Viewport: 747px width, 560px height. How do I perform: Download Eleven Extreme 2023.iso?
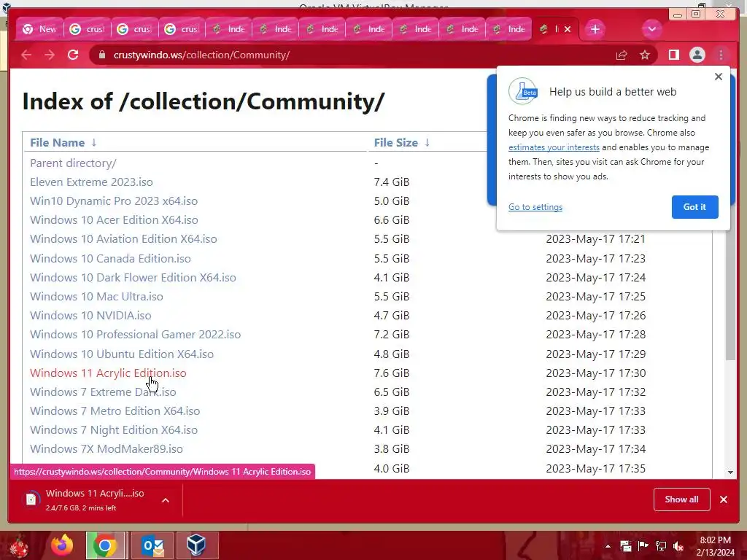pos(91,182)
